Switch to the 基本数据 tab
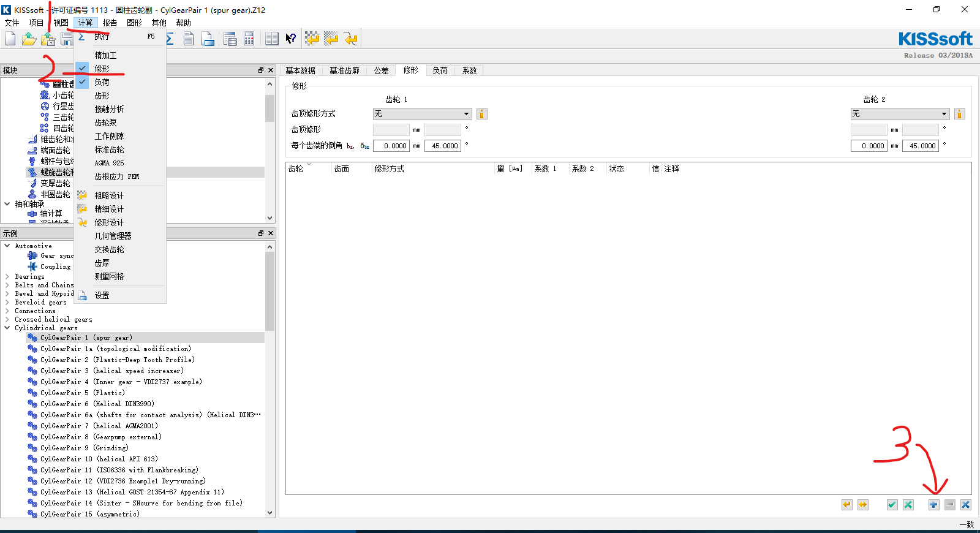 tap(300, 70)
